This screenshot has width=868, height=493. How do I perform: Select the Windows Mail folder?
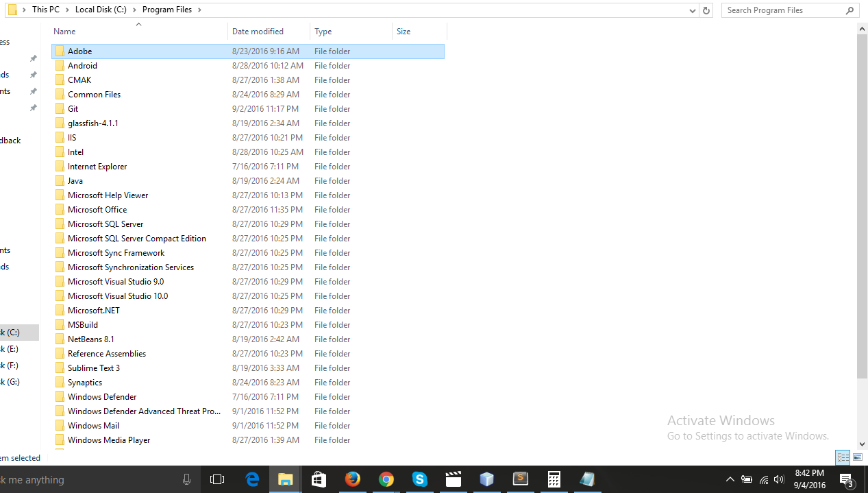pos(248,425)
